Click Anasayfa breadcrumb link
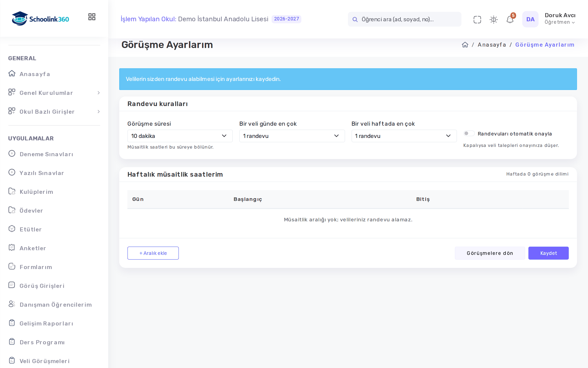 pyautogui.click(x=492, y=45)
